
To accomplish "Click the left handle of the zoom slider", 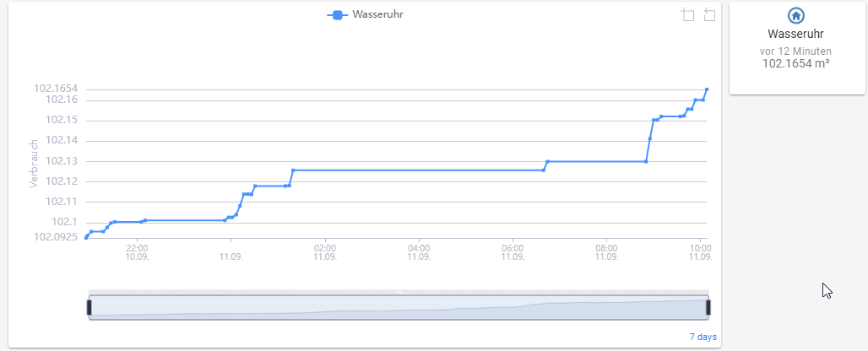I will tap(89, 307).
